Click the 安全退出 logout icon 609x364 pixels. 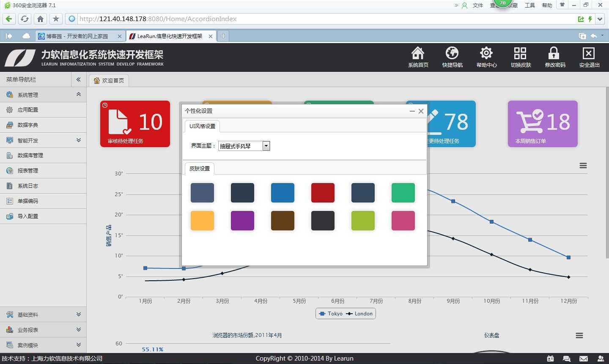point(588,57)
